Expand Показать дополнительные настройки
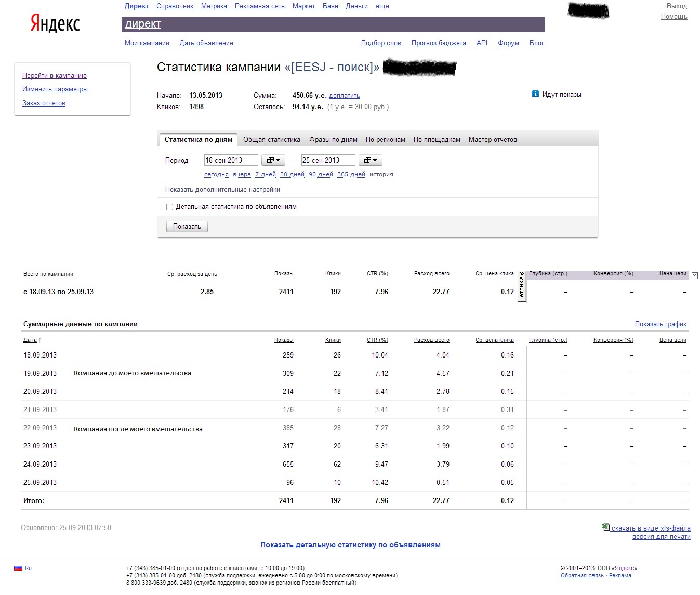This screenshot has height=595, width=700. click(x=222, y=190)
